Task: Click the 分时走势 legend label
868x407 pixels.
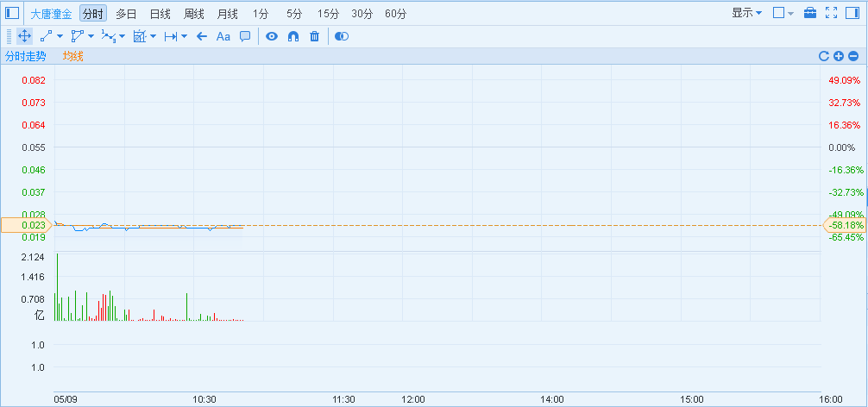Action: (x=26, y=56)
